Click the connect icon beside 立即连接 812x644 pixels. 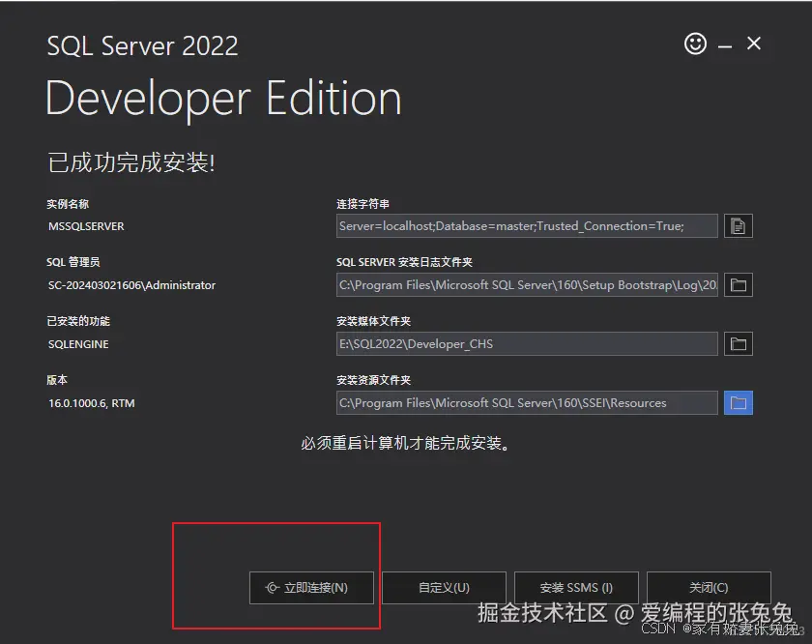coord(273,588)
